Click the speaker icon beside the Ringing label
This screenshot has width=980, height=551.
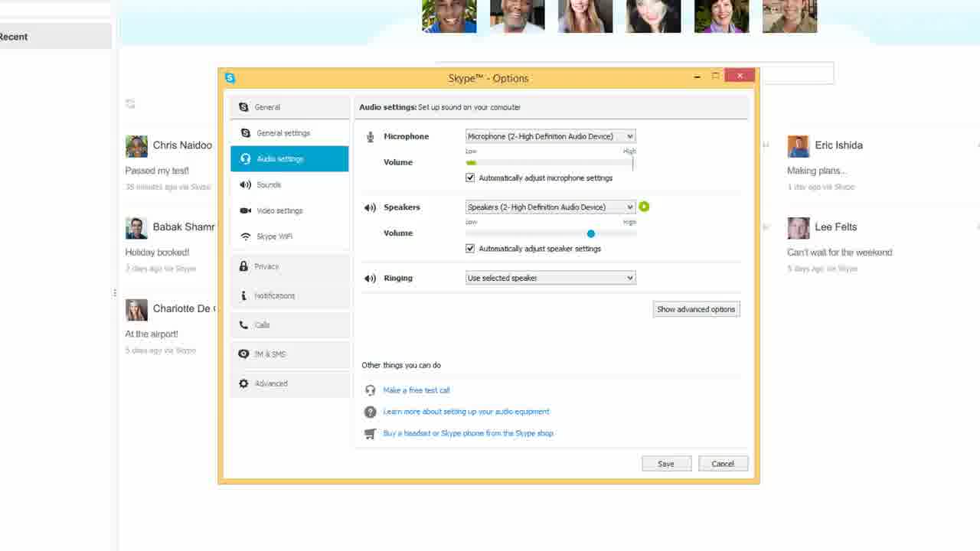[x=371, y=279]
